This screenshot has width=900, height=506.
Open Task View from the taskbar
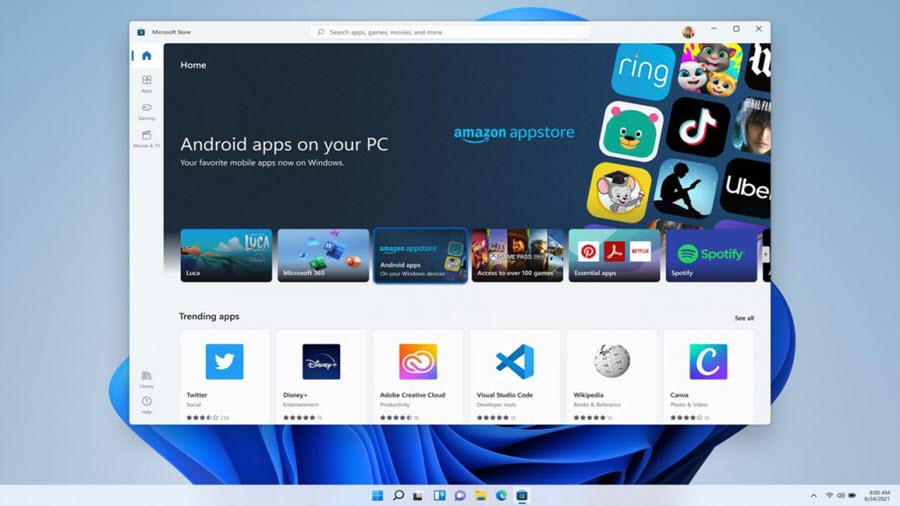[x=418, y=496]
